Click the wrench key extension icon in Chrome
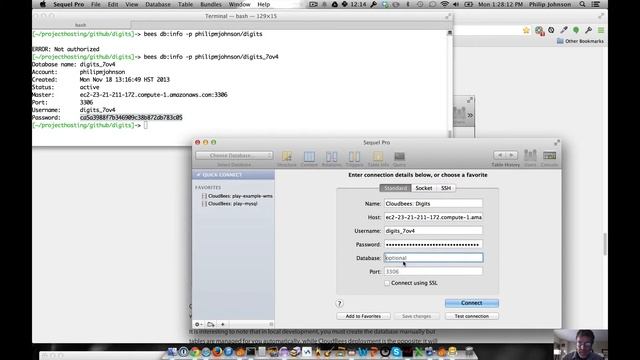 588,30
